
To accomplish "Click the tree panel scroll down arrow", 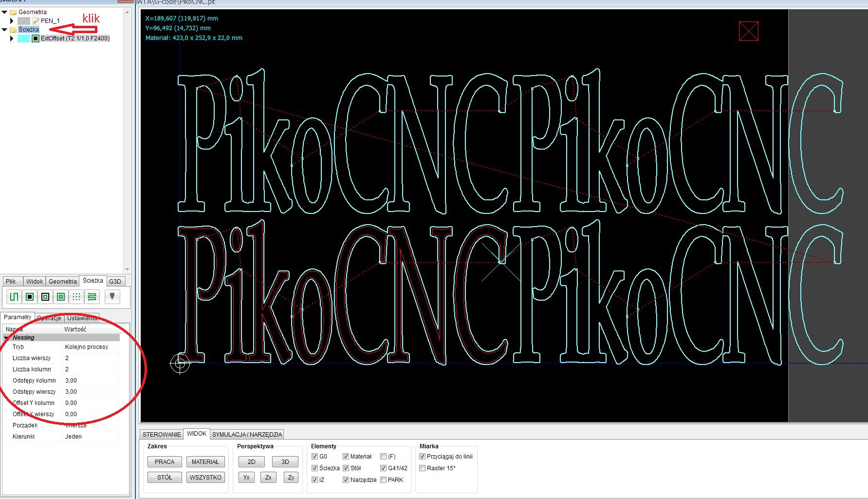I will coord(127,269).
